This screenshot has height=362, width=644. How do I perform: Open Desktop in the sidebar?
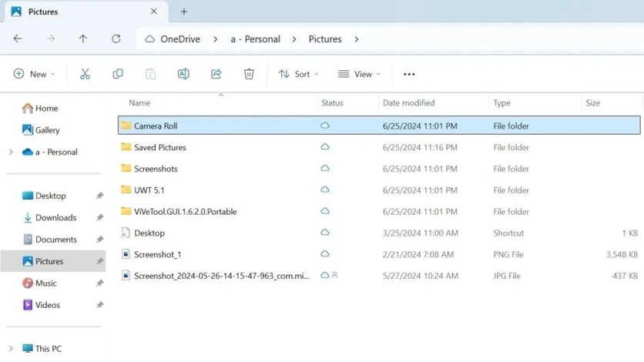45,196
